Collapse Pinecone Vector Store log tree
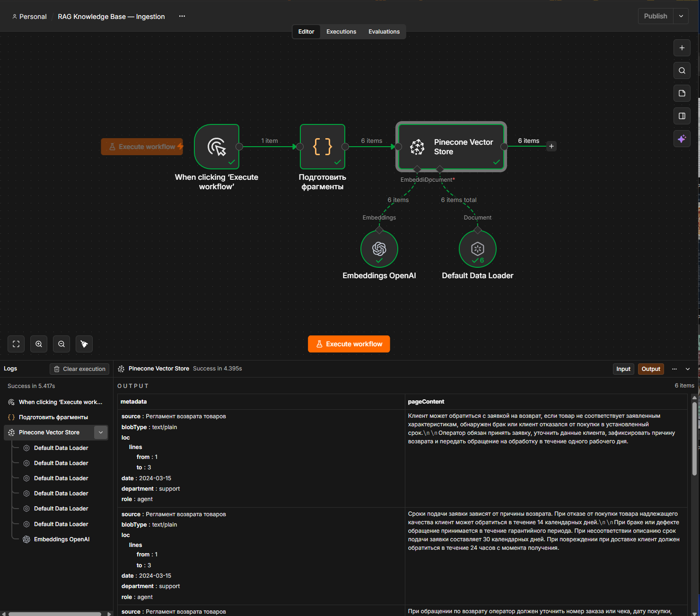700x616 pixels. point(101,432)
